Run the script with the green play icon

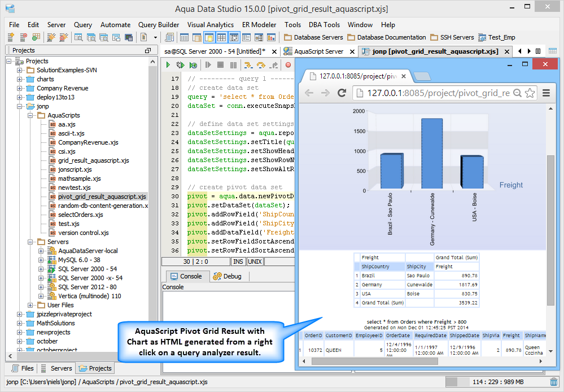pyautogui.click(x=168, y=65)
